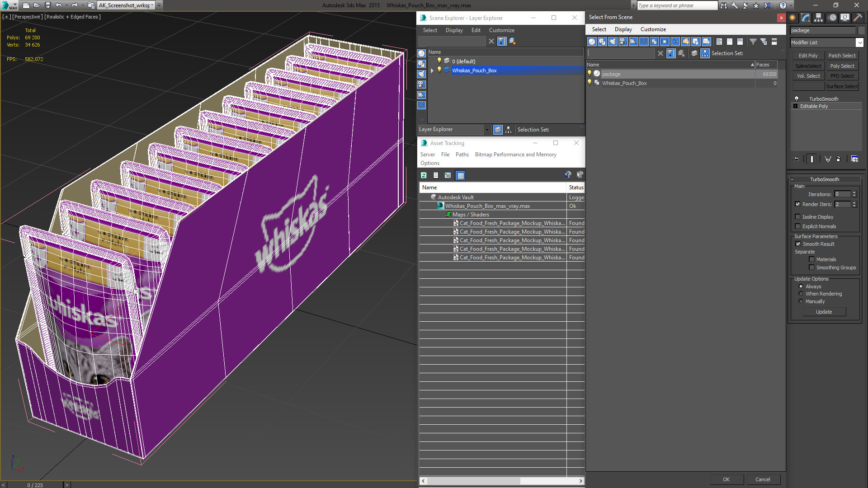Expand Whiskas_Pouch_Box layer in Layer Explorer
Viewport: 868px width, 488px height.
point(432,70)
